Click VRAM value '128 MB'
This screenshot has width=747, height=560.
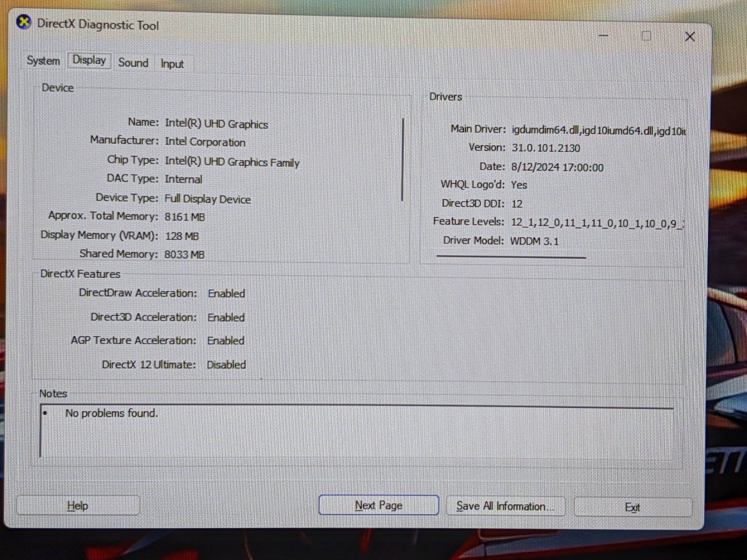(x=182, y=236)
